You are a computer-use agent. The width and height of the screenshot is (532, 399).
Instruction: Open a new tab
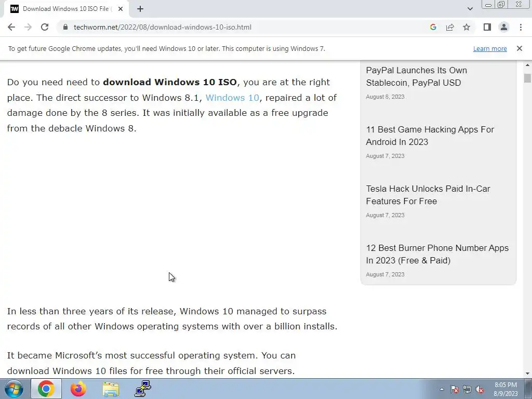pos(140,9)
